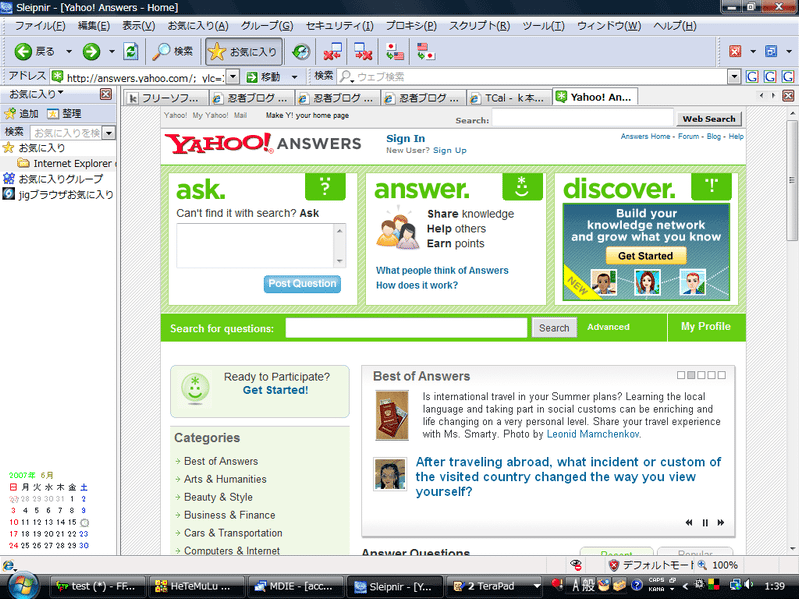Close the favorites side panel
The image size is (799, 599).
tap(105, 94)
